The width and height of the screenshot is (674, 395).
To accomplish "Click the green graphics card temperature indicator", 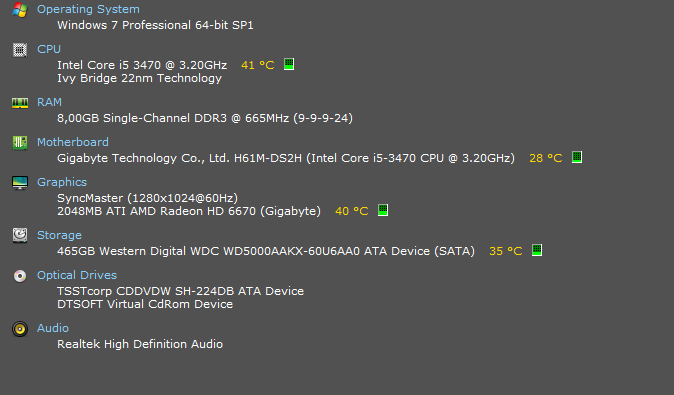I will (x=383, y=211).
